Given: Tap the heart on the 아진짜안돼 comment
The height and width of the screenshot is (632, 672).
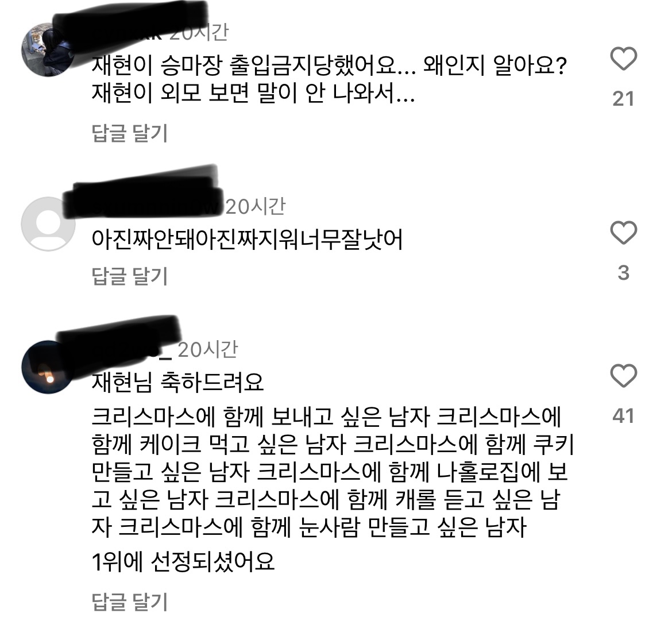Looking at the screenshot, I should [623, 233].
